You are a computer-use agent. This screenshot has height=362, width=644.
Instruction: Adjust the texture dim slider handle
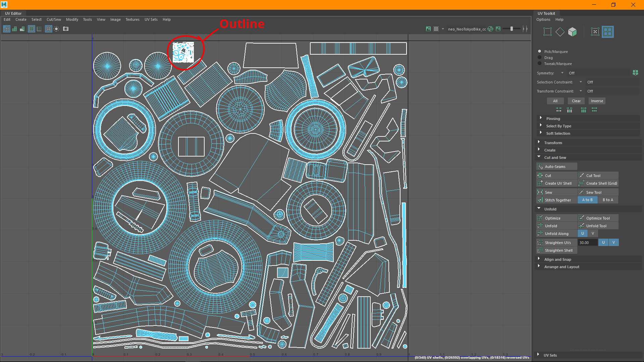[x=512, y=29]
